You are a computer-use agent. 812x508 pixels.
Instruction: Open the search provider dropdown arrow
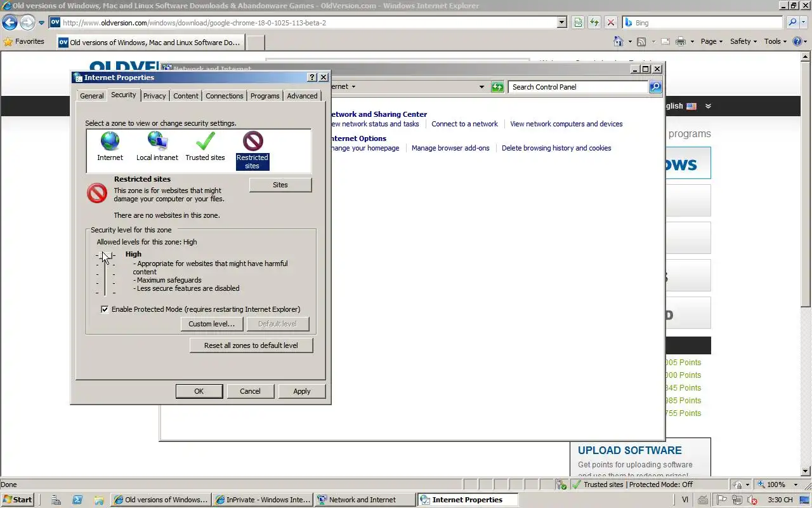click(805, 22)
